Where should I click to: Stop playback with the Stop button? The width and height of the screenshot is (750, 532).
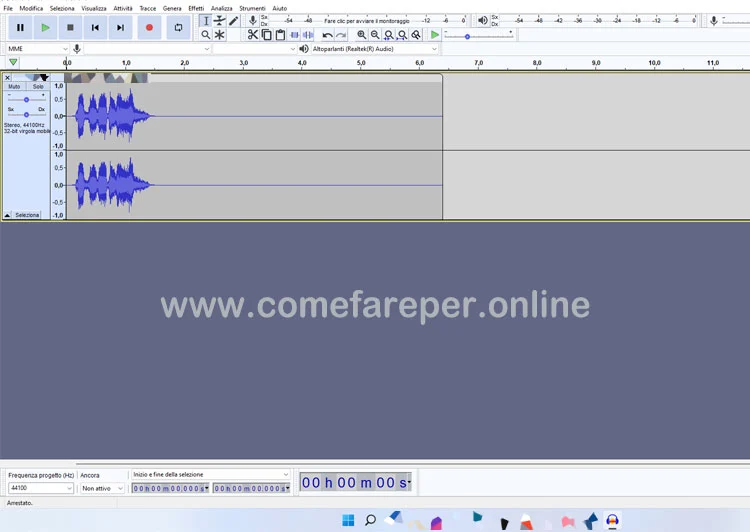tap(70, 28)
